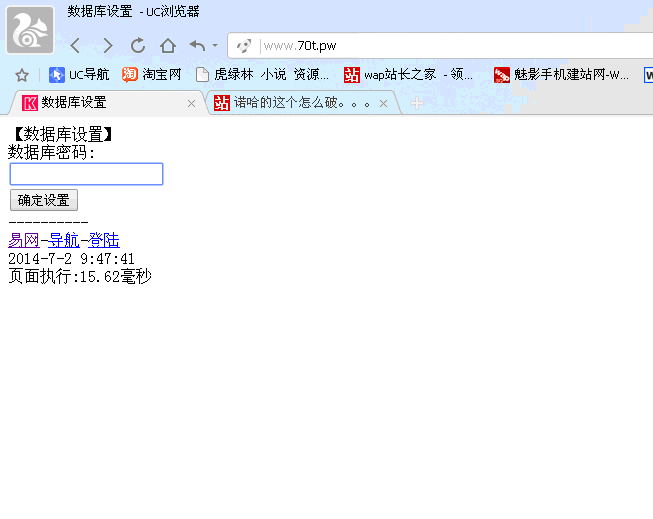The width and height of the screenshot is (653, 519).
Task: Click the bookmark star icon
Action: point(22,75)
